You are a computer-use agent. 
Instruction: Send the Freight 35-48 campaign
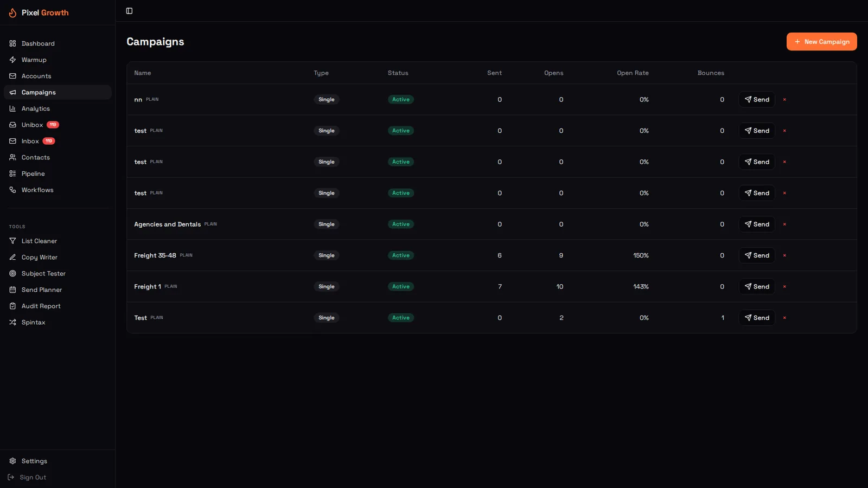tap(757, 255)
